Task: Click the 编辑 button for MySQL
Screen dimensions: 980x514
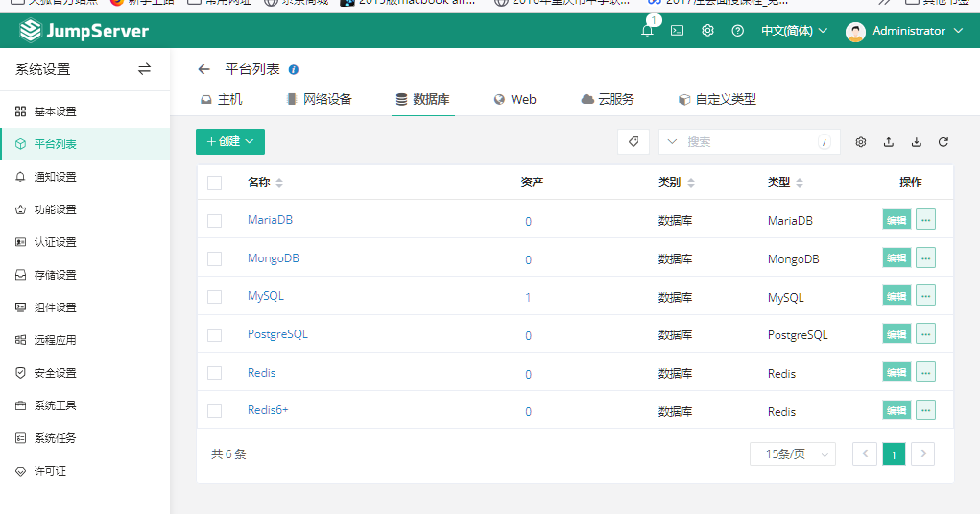Action: (896, 296)
